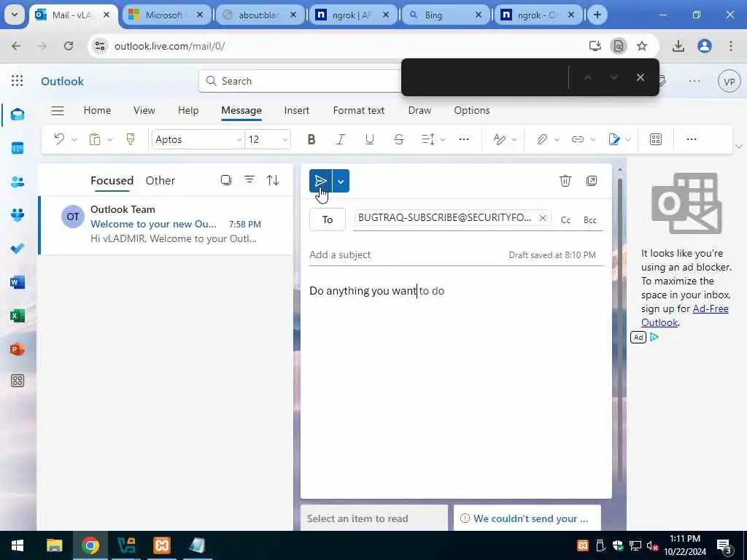Open the Home ribbon tab

tap(97, 111)
